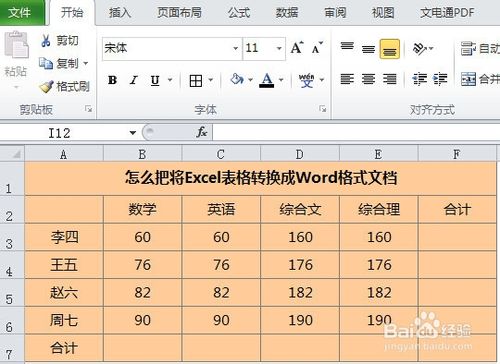
Task: Click the Decrease Indent icon
Action: [x=419, y=79]
